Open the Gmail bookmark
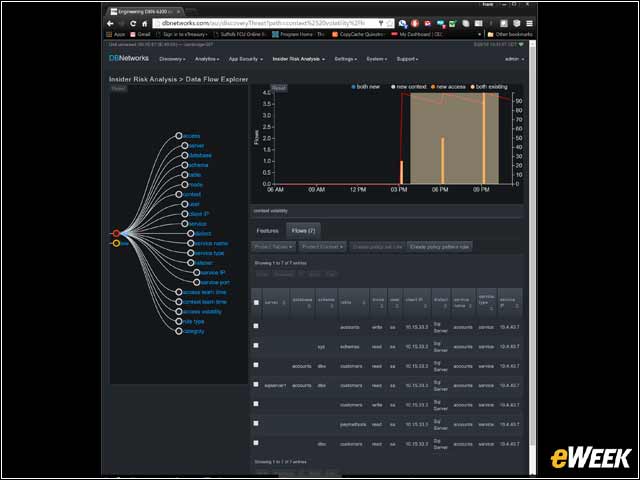 [140, 34]
